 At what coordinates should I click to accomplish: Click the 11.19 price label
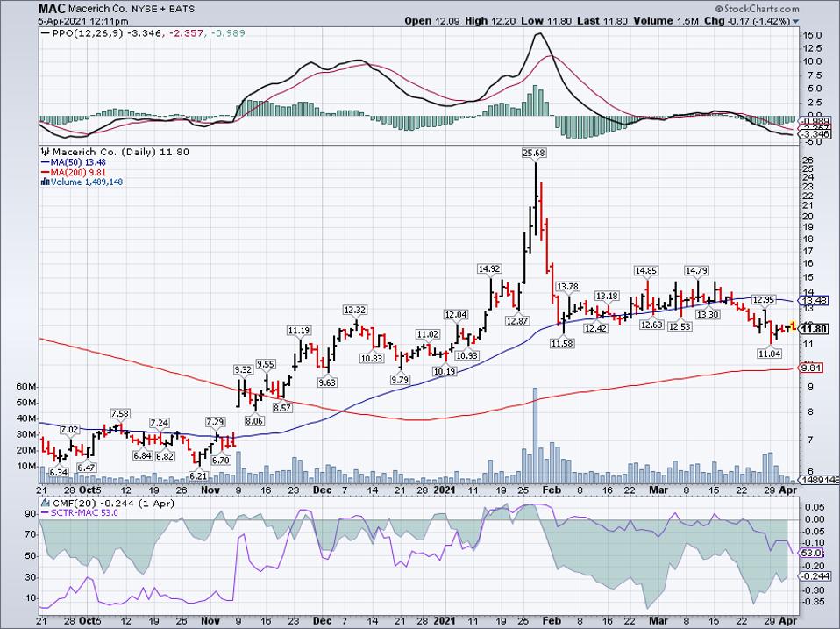click(299, 331)
